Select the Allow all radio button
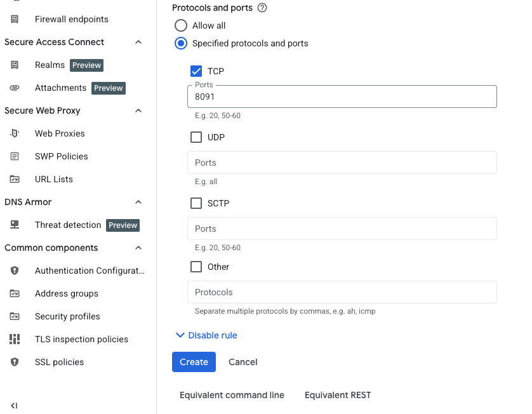Viewport: 532px width, 414px height. [181, 25]
